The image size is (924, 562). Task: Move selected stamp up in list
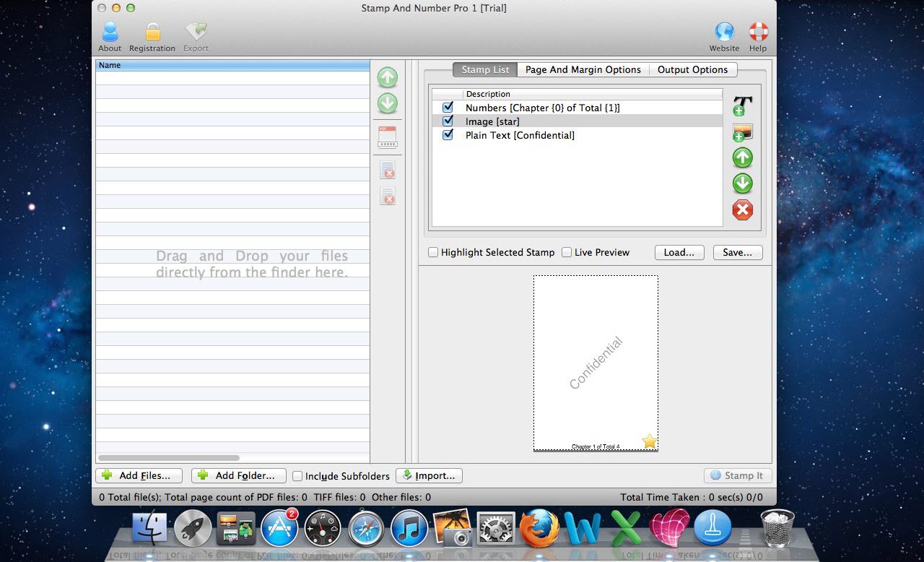tap(742, 158)
